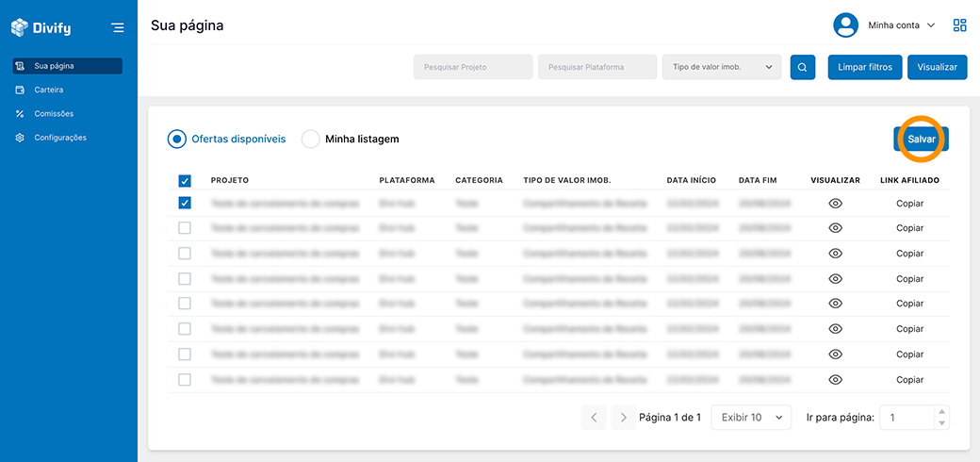
Task: Click Copiar in the fourth row
Action: (x=909, y=279)
